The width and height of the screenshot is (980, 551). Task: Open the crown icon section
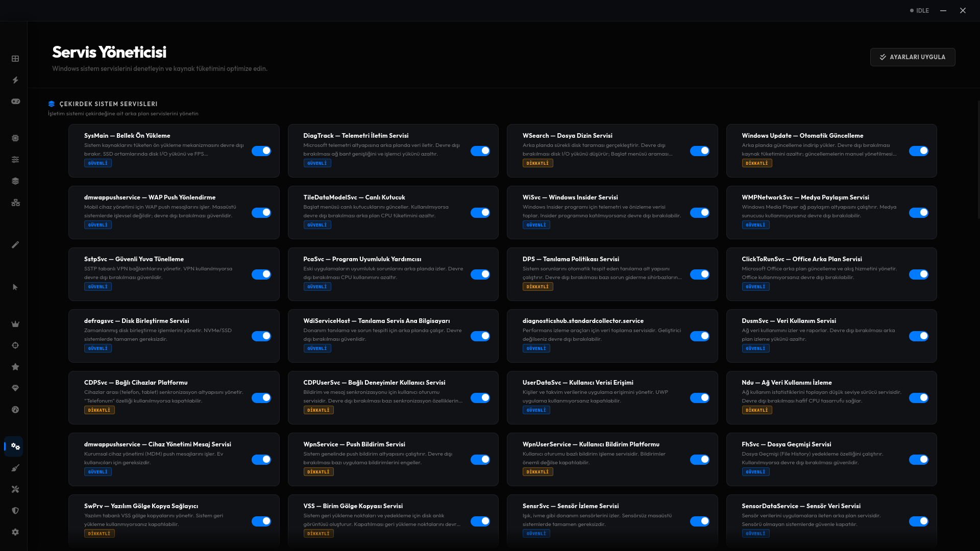pyautogui.click(x=15, y=324)
